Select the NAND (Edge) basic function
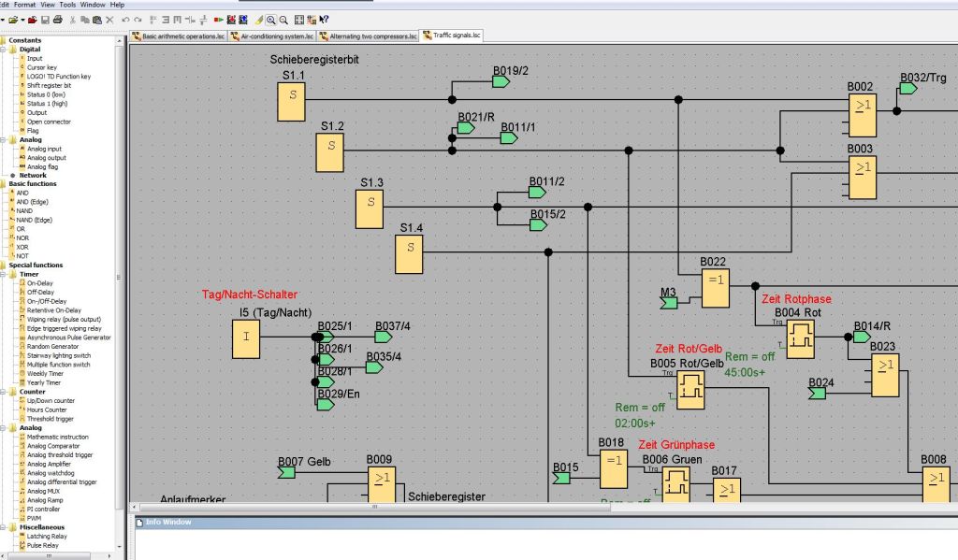 pyautogui.click(x=35, y=220)
